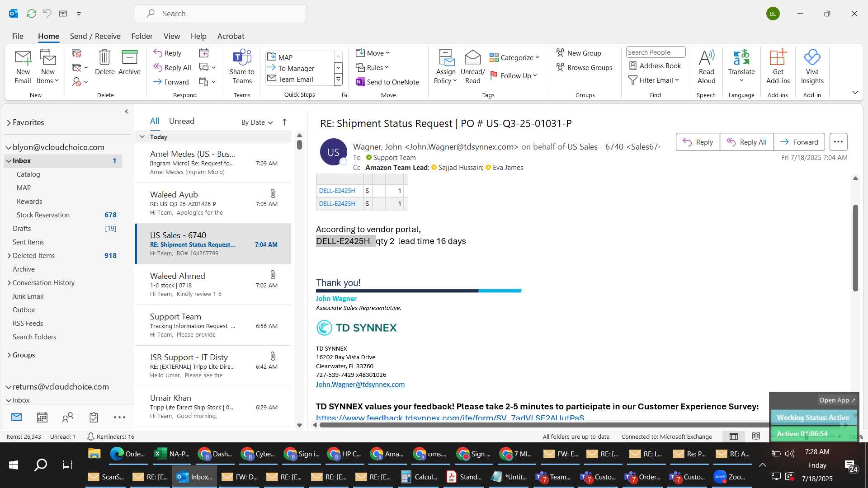
Task: Click Reply All in the ribbon
Action: pyautogui.click(x=172, y=68)
